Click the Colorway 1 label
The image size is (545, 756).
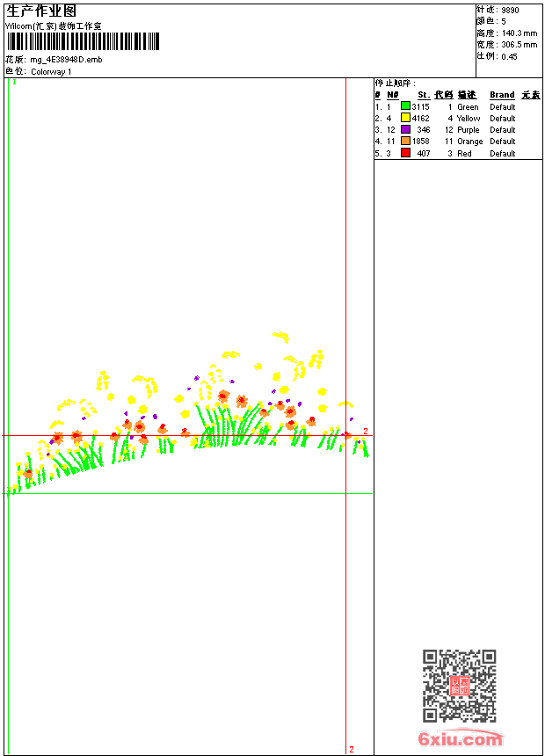pyautogui.click(x=51, y=71)
